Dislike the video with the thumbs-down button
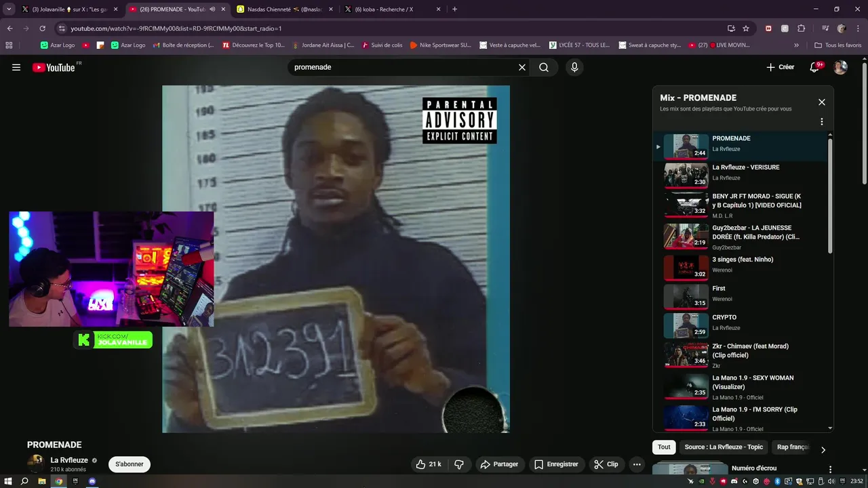The height and width of the screenshot is (488, 868). [459, 464]
